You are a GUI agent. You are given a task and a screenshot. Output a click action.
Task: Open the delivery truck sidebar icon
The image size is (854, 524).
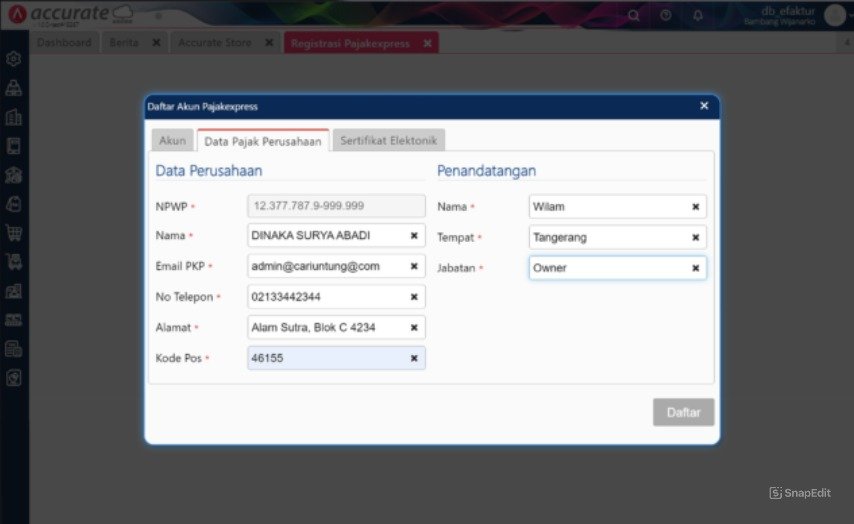click(14, 261)
